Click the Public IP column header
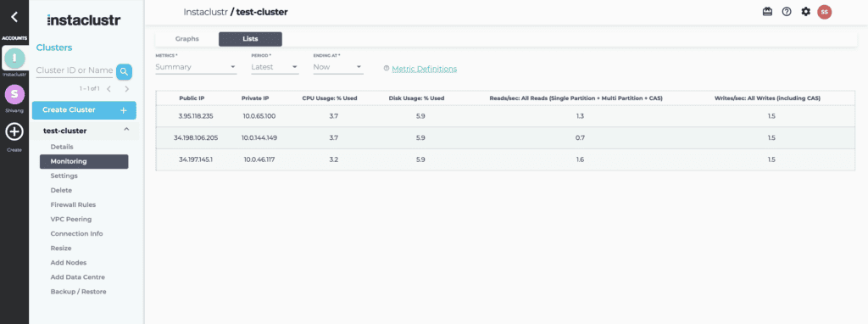The image size is (868, 324). (192, 98)
